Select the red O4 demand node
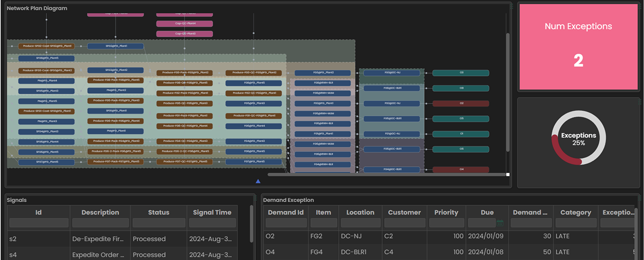This screenshot has width=644, height=260. click(x=461, y=169)
